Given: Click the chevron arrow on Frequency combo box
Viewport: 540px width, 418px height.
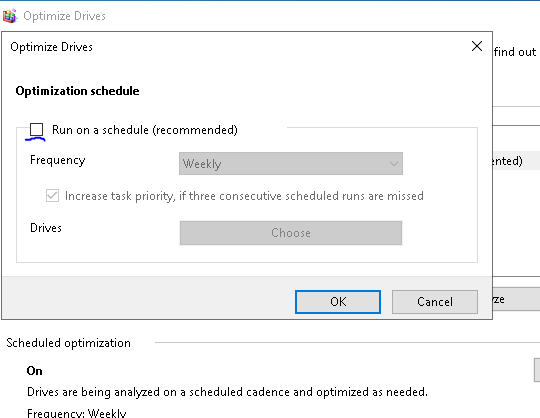Looking at the screenshot, I should [394, 164].
